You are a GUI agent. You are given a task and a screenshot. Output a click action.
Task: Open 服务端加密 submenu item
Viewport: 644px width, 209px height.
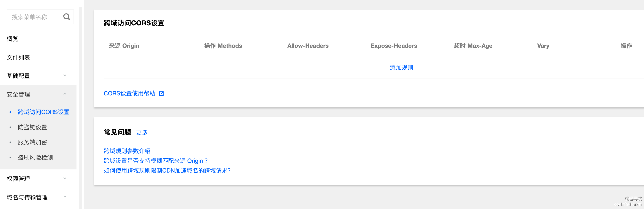click(x=32, y=142)
